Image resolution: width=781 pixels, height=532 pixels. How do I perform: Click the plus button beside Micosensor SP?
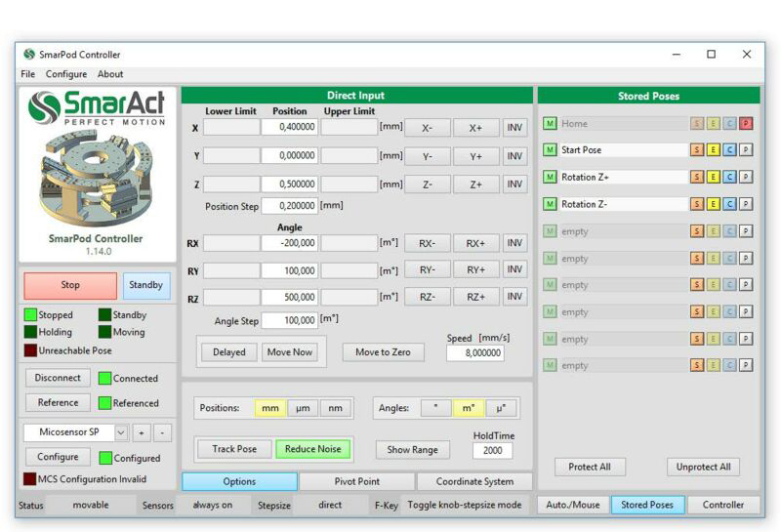click(142, 432)
